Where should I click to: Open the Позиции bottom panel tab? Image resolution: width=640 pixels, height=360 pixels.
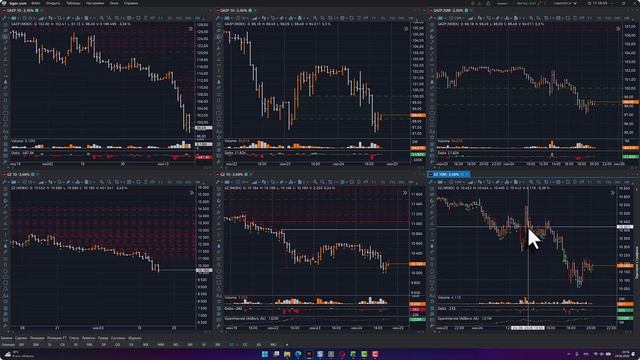point(37,338)
